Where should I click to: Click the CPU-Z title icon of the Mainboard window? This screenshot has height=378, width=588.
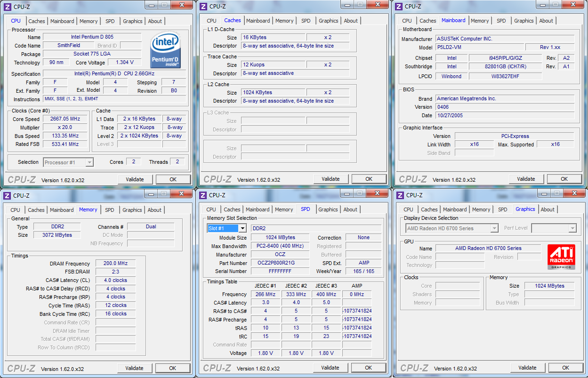click(398, 6)
